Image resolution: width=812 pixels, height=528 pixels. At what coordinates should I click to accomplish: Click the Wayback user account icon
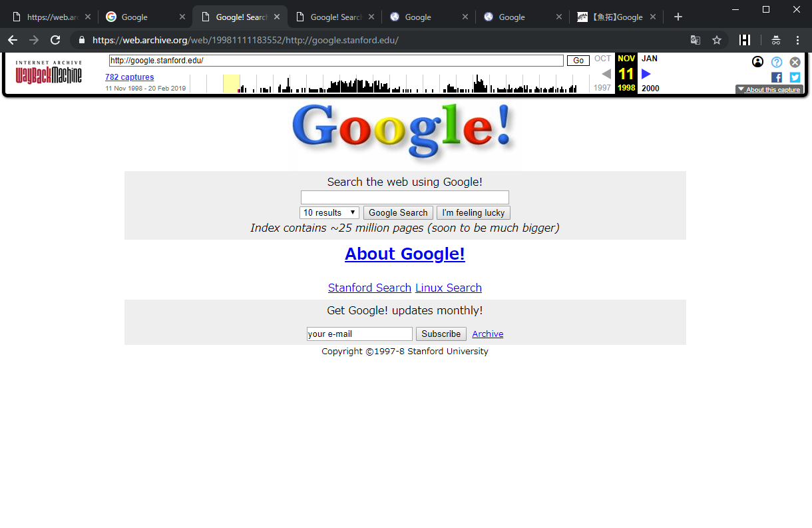(x=757, y=62)
